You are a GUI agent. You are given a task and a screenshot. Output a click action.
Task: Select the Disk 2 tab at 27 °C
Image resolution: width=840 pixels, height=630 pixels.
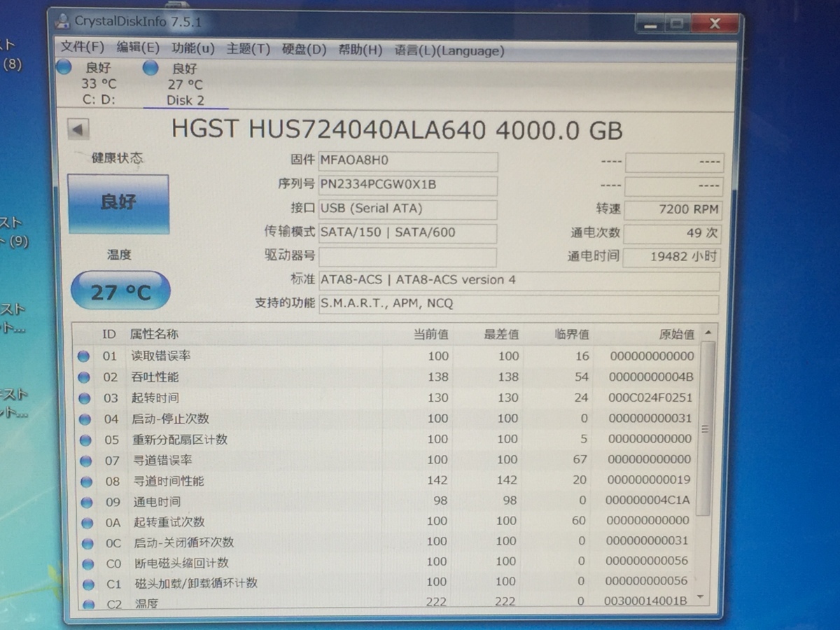185,84
